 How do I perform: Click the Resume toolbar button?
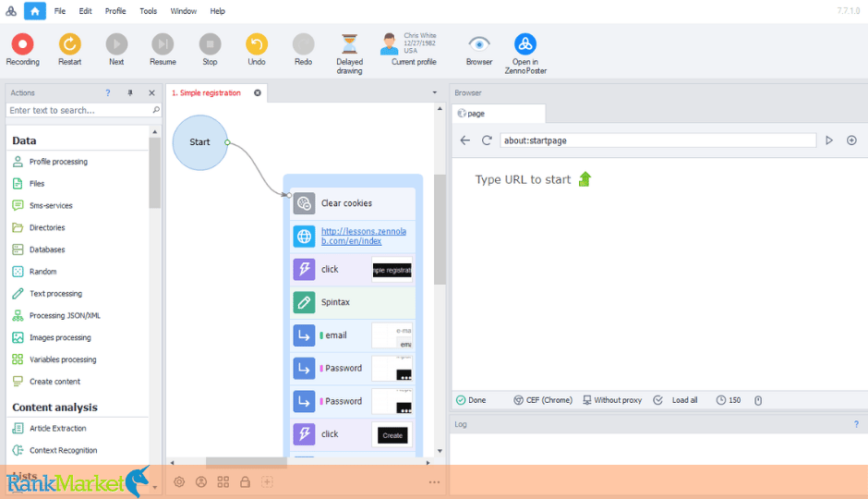click(163, 44)
